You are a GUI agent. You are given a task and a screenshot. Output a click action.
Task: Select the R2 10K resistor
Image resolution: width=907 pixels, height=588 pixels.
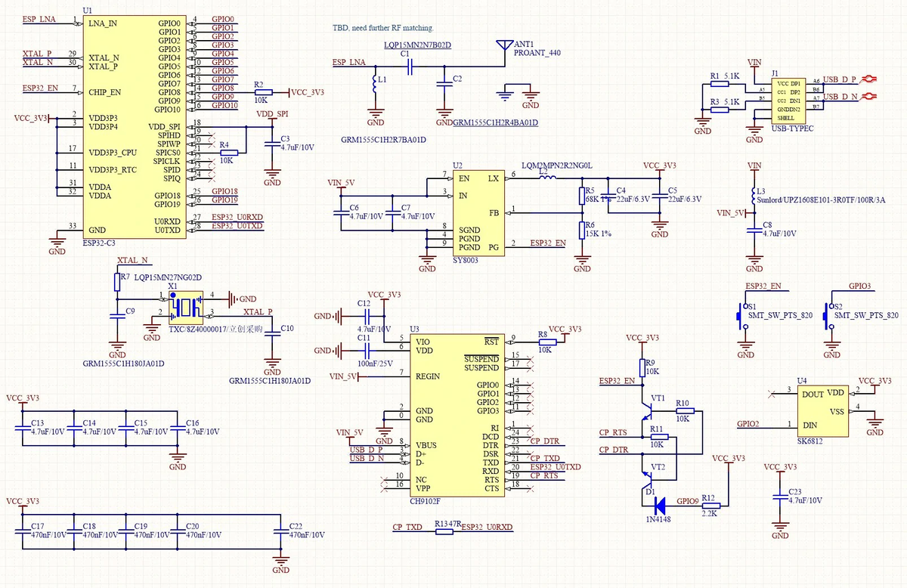(x=262, y=91)
